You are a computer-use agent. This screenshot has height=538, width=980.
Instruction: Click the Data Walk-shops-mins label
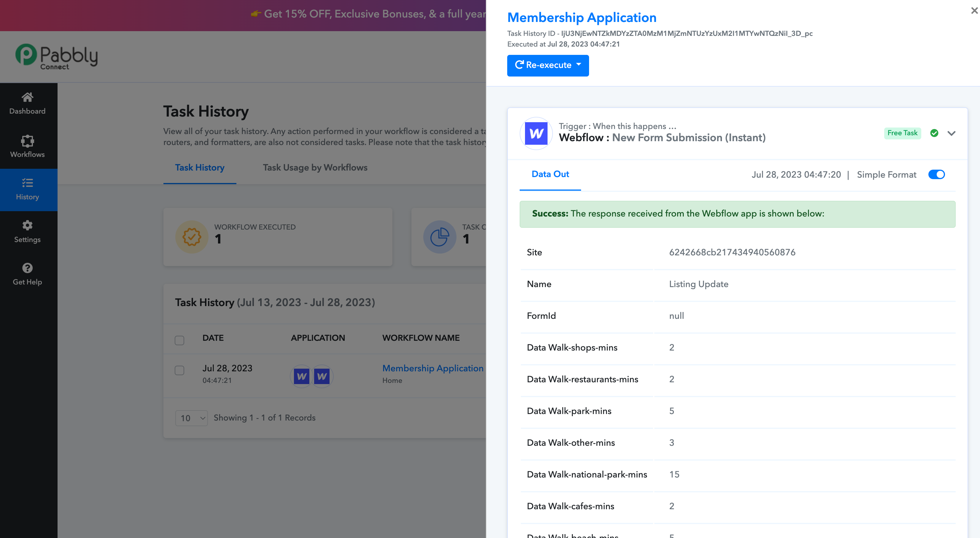click(572, 348)
